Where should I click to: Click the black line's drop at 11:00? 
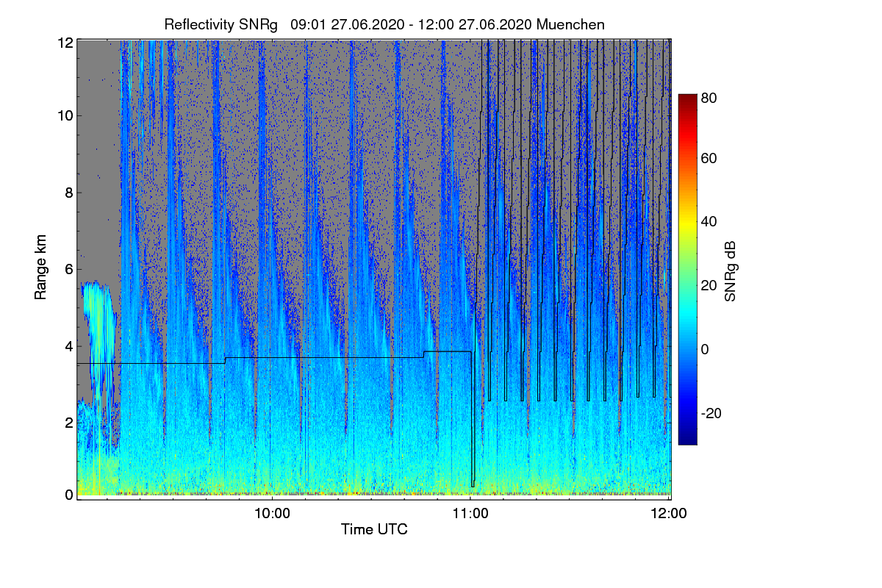point(472,419)
